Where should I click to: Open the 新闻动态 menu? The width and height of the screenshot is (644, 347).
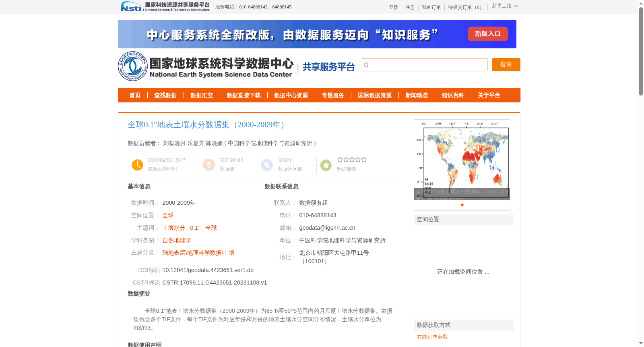417,96
